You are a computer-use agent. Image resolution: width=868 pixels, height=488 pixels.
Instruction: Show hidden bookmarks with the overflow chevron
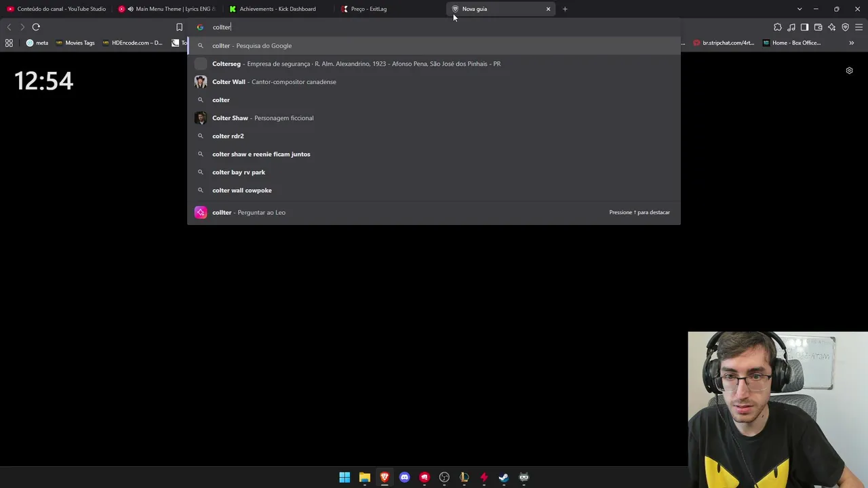[x=852, y=43]
